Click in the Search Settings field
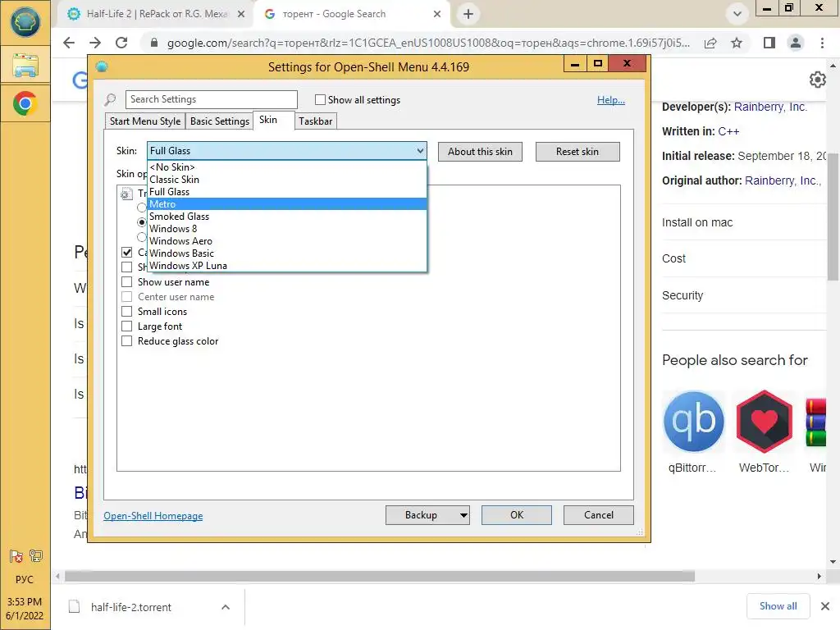This screenshot has height=630, width=840. 212,99
